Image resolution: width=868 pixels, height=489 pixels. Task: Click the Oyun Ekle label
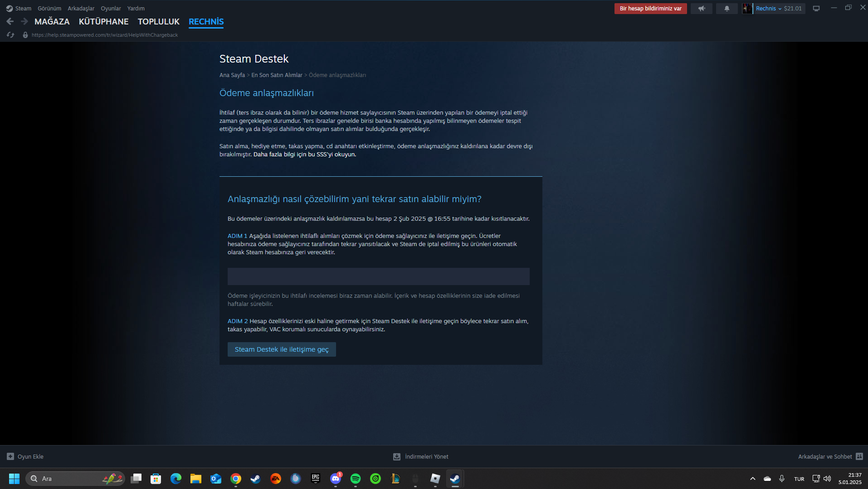pos(30,456)
